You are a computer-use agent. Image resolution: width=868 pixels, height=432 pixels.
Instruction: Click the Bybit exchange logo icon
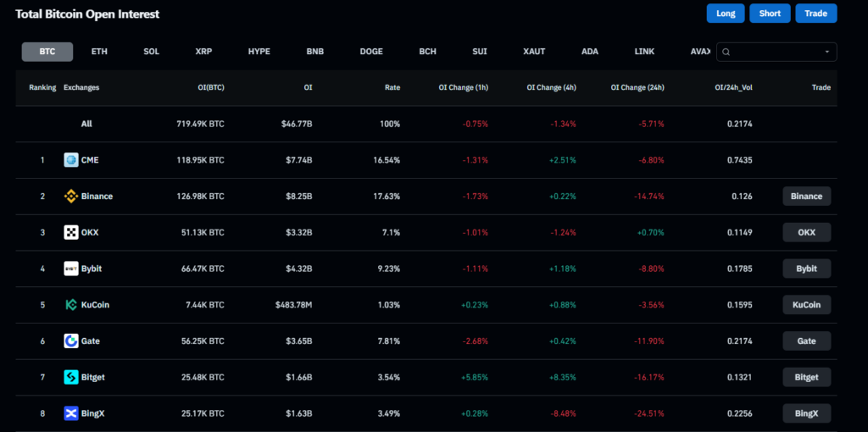tap(71, 269)
